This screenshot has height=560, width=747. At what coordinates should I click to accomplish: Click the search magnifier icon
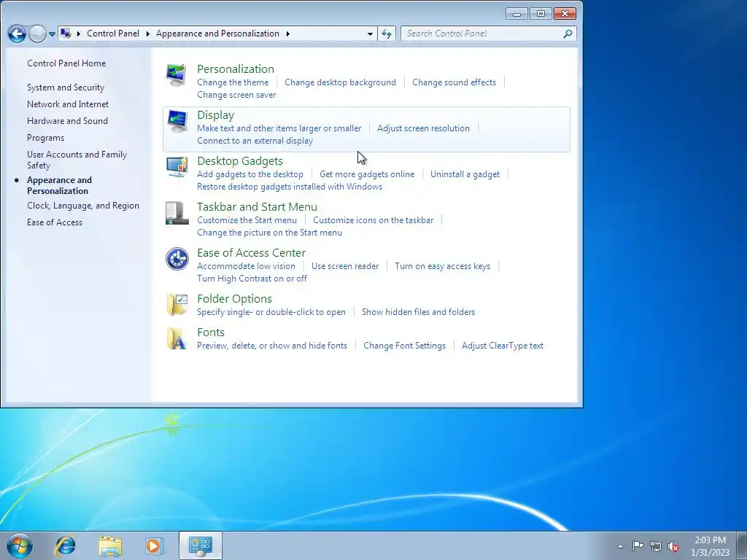coord(568,34)
